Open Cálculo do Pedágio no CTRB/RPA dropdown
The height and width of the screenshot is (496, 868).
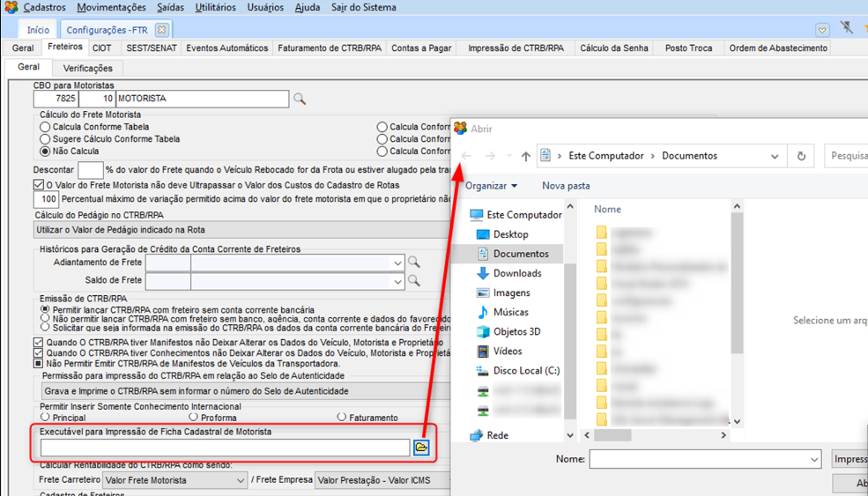pyautogui.click(x=242, y=230)
